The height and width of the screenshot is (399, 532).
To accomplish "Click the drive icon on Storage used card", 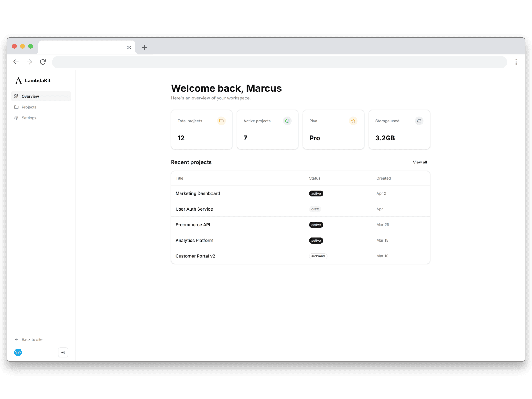I will click(419, 121).
